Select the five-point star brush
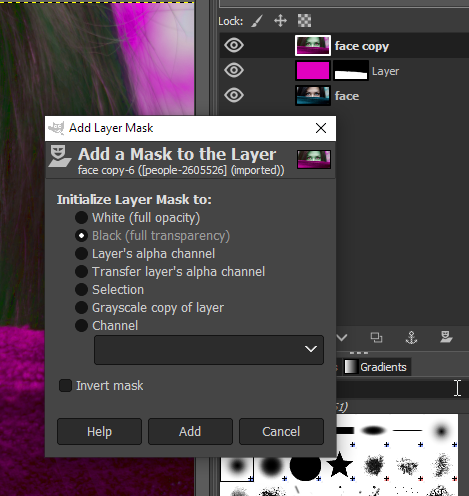Viewport: 469px width, 496px height. click(x=339, y=464)
